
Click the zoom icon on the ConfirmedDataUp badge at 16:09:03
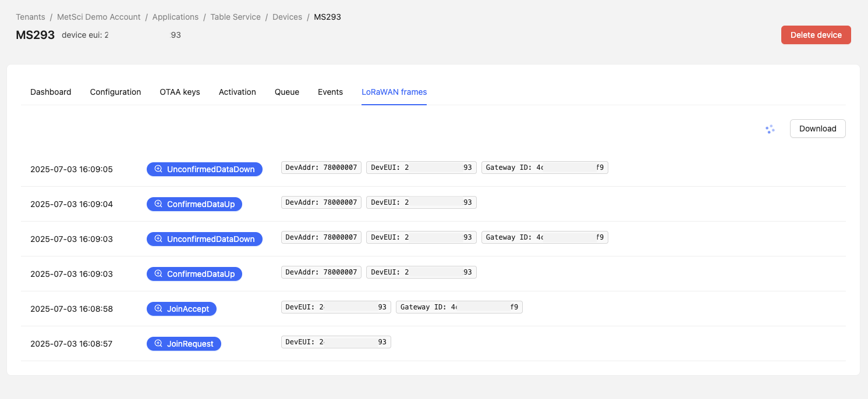click(x=158, y=273)
